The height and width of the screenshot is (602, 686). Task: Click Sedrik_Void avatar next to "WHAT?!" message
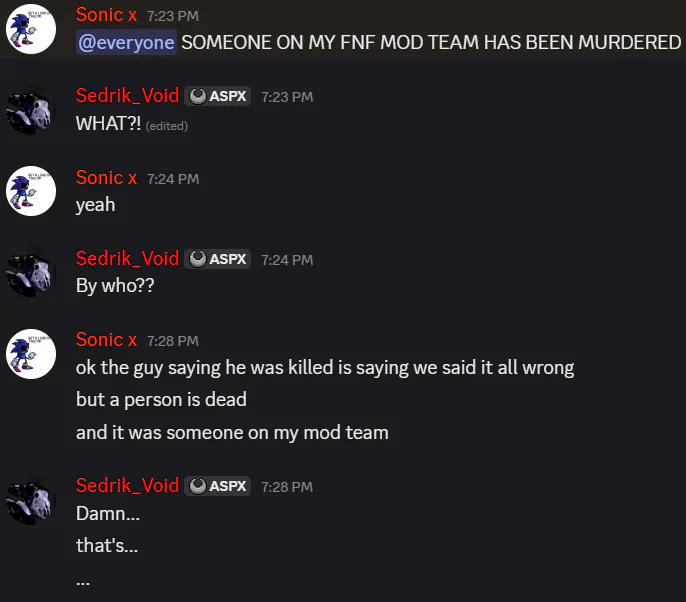pos(31,110)
